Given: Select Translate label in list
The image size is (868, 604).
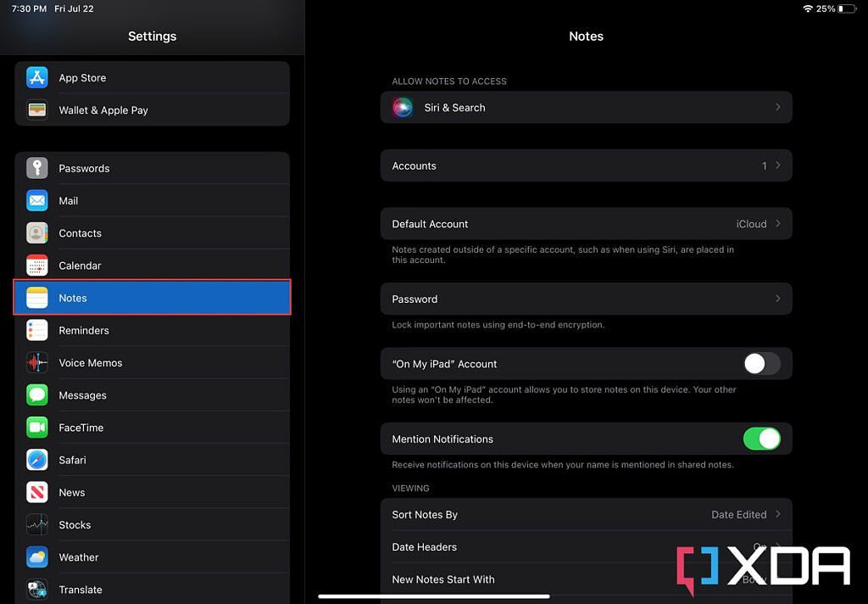Looking at the screenshot, I should click(81, 590).
